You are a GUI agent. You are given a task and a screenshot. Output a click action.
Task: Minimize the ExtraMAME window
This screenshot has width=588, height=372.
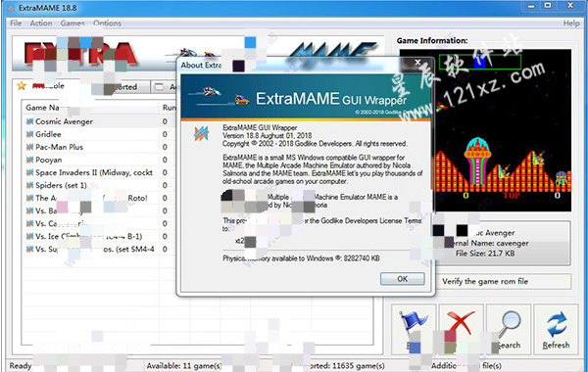[531, 6]
